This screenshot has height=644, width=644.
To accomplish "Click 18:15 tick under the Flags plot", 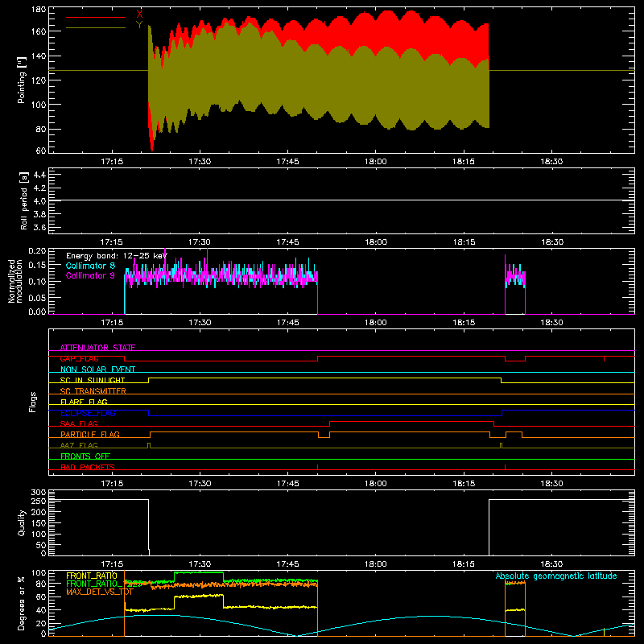I will click(x=464, y=484).
